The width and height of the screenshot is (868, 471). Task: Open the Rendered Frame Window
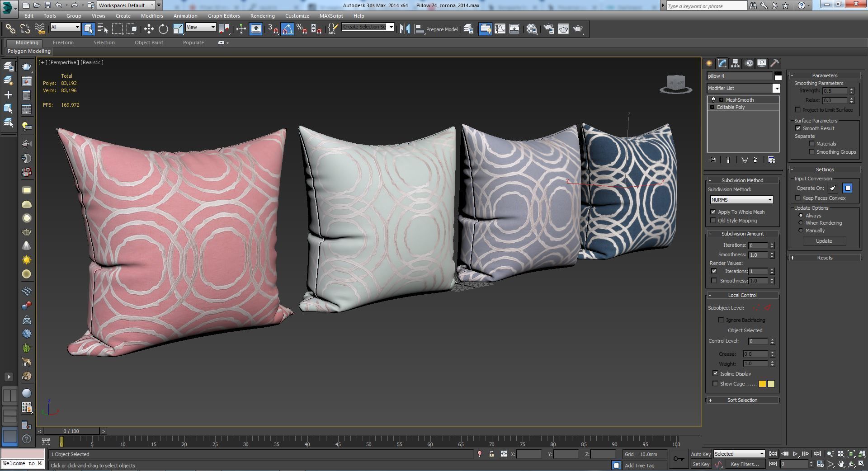[563, 29]
